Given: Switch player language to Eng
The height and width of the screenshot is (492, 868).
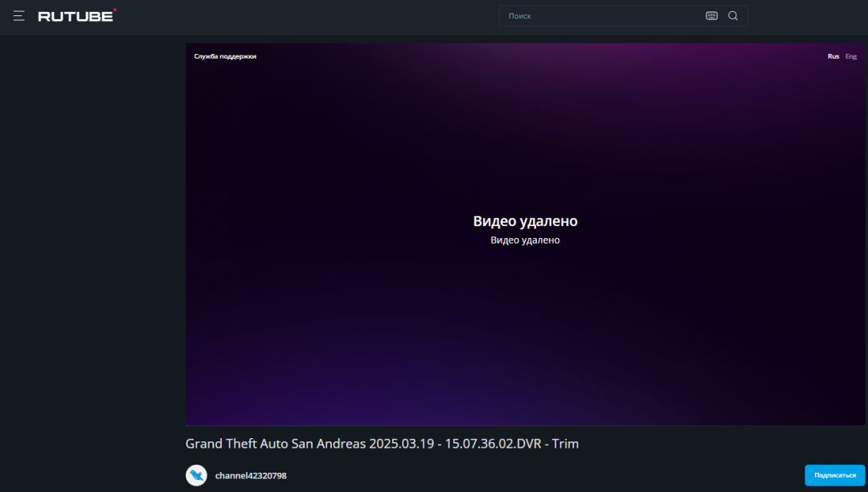Looking at the screenshot, I should 851,56.
